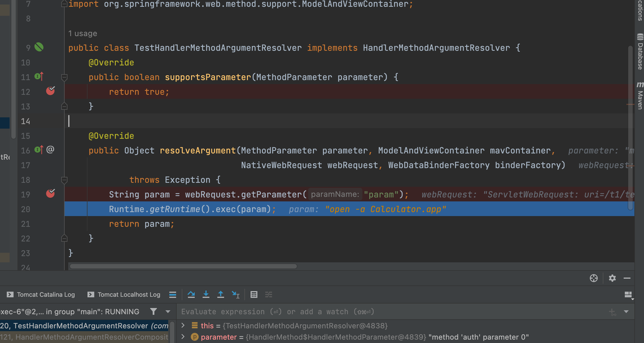Expand the 'parameter' variable node

coord(183,337)
